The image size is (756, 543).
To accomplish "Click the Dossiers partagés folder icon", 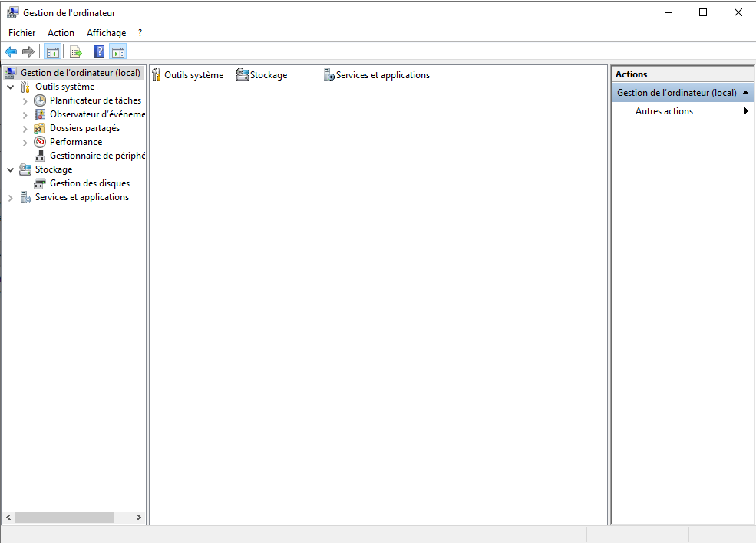I will click(x=40, y=128).
